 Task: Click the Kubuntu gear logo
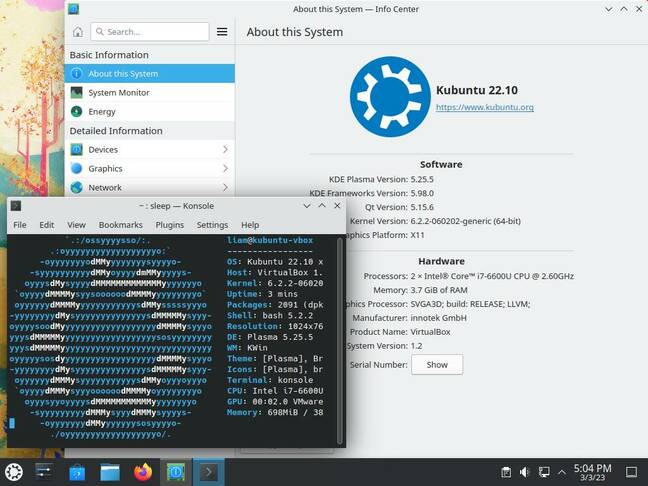tap(390, 97)
